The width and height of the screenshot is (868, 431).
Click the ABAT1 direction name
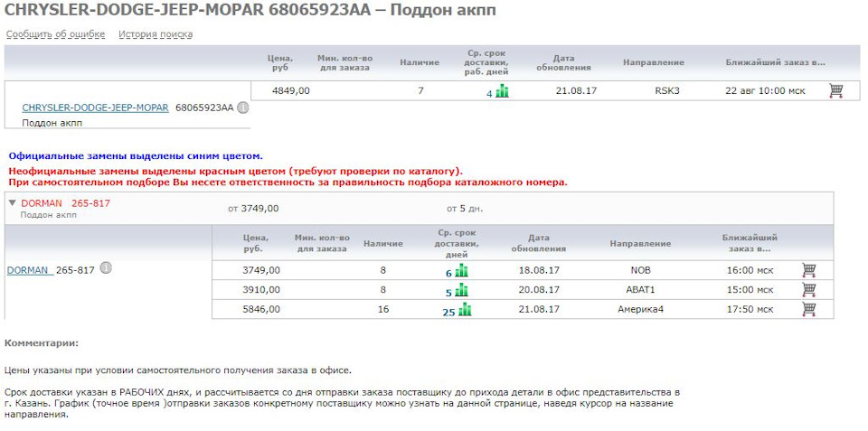click(x=640, y=290)
